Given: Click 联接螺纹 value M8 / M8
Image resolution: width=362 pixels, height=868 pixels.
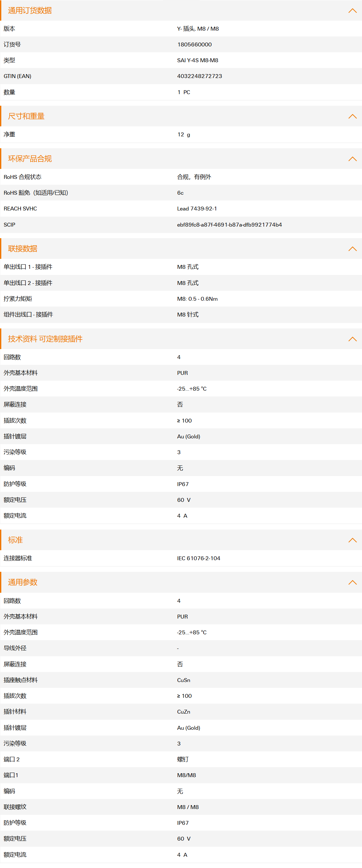Looking at the screenshot, I should pyautogui.click(x=188, y=807).
